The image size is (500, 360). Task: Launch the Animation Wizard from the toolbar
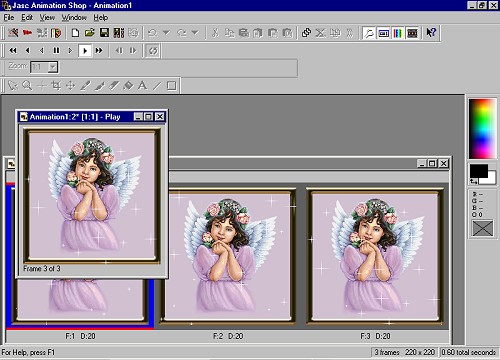pyautogui.click(x=13, y=33)
